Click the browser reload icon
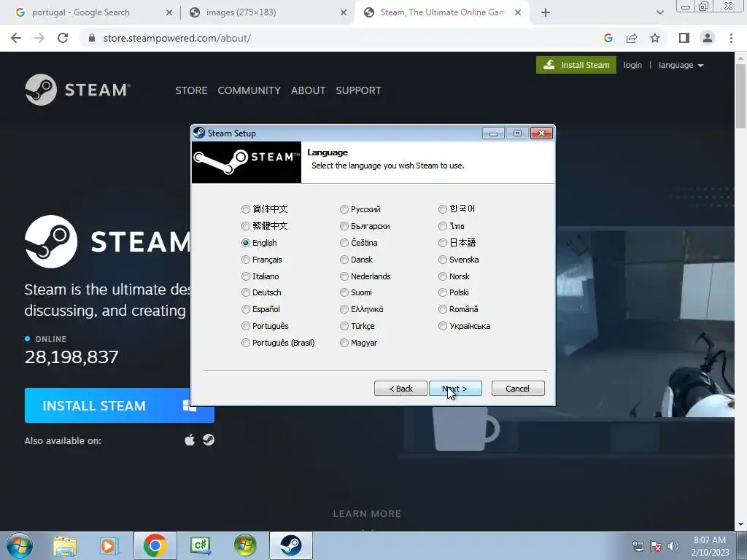The height and width of the screenshot is (560, 747). click(x=63, y=38)
